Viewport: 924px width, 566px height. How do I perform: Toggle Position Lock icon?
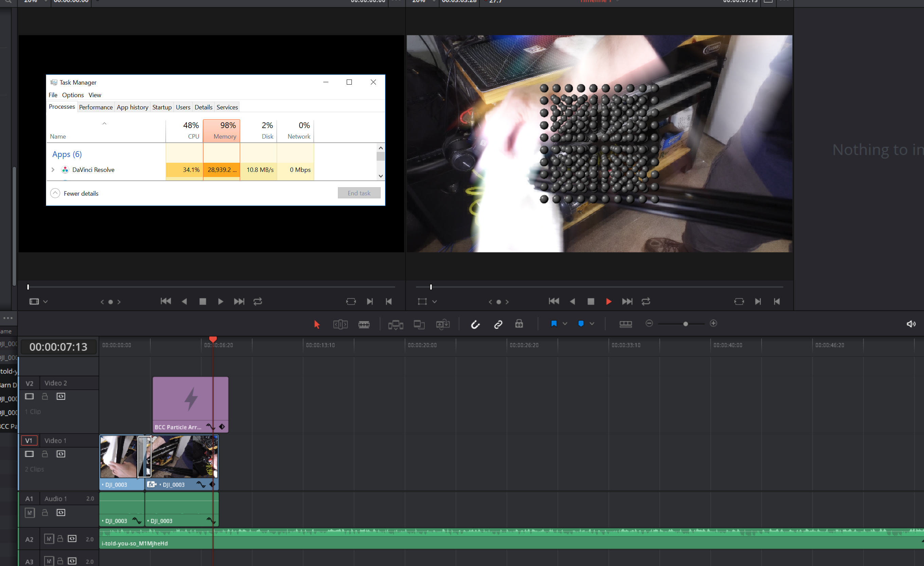[519, 323]
